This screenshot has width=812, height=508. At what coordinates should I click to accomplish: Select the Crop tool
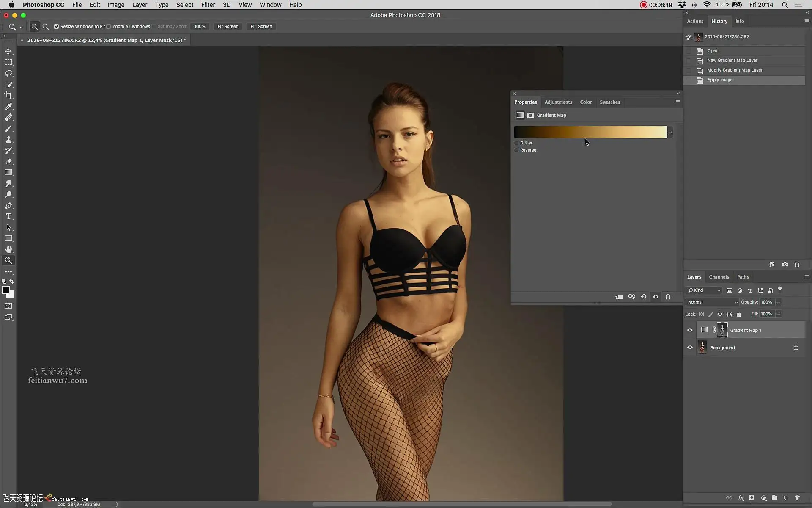(x=8, y=95)
